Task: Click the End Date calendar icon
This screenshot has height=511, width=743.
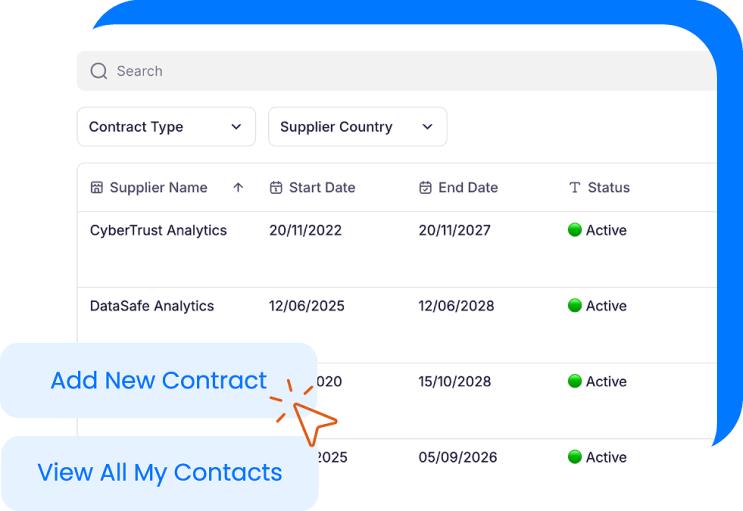Action: pyautogui.click(x=425, y=187)
